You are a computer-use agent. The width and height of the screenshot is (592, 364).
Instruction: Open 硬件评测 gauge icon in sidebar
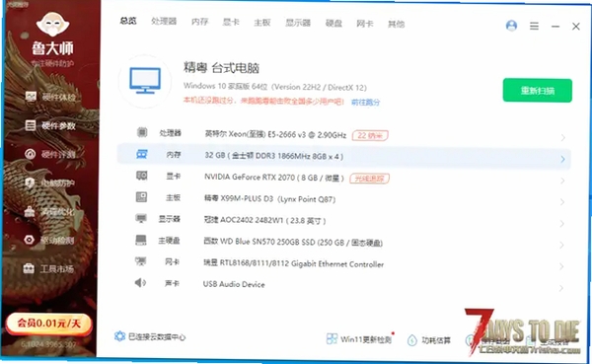click(31, 154)
